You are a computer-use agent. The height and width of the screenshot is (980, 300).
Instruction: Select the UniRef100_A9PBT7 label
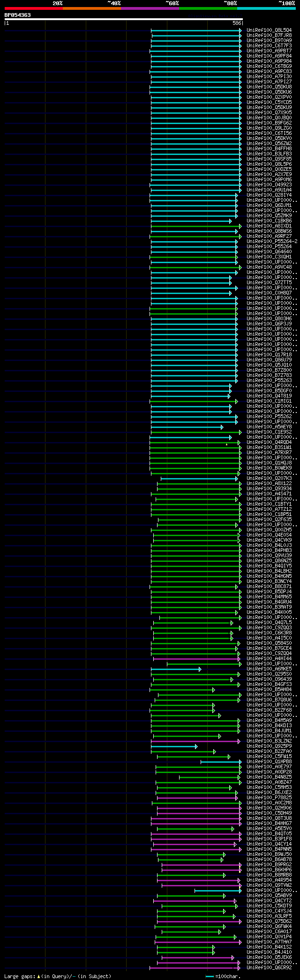(269, 51)
